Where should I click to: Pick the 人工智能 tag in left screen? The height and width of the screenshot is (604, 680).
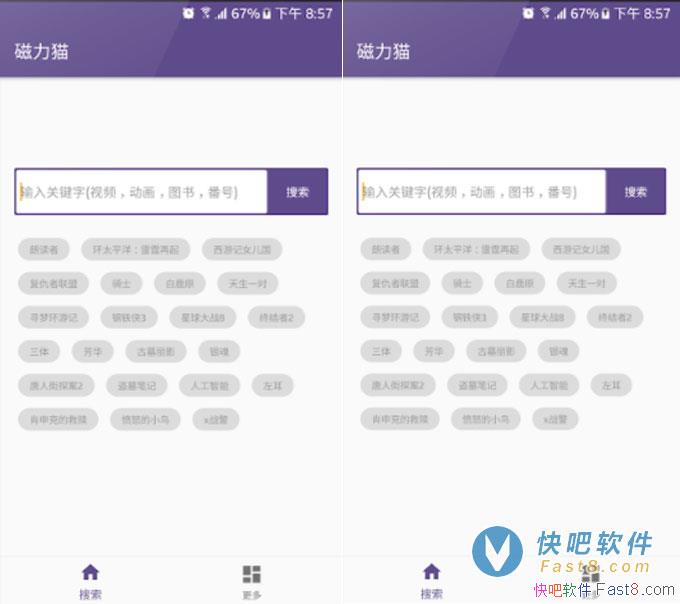(x=209, y=385)
